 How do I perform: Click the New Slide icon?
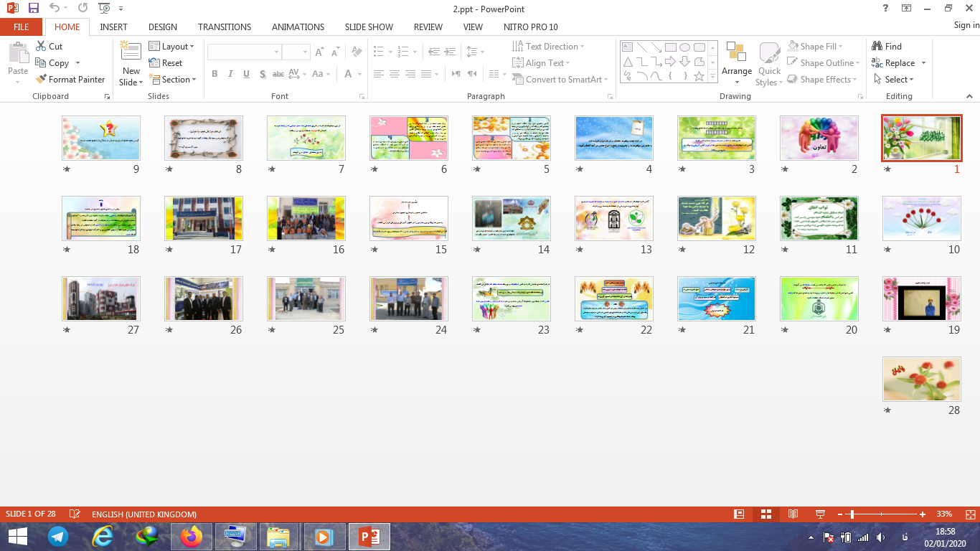click(x=131, y=52)
